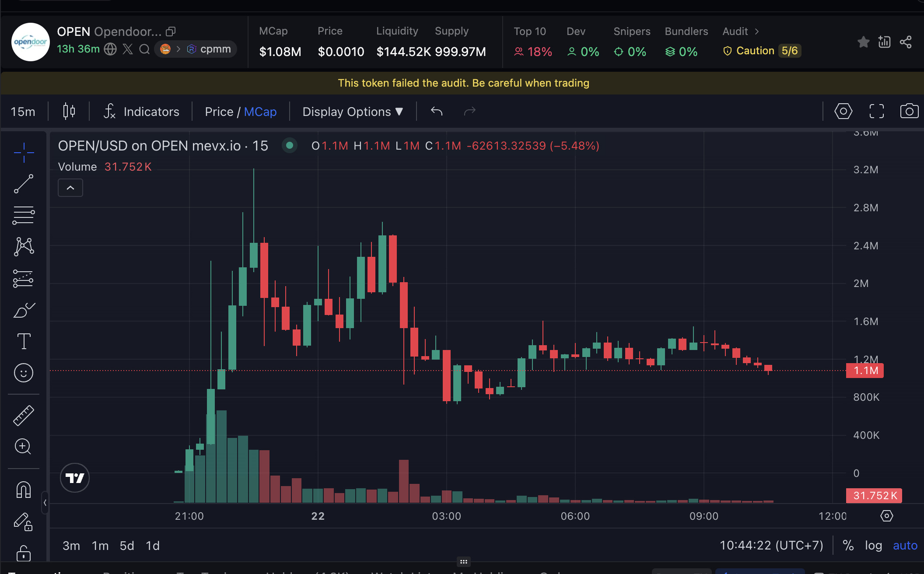The image size is (924, 574).
Task: Share the OPEN token page
Action: tap(906, 42)
